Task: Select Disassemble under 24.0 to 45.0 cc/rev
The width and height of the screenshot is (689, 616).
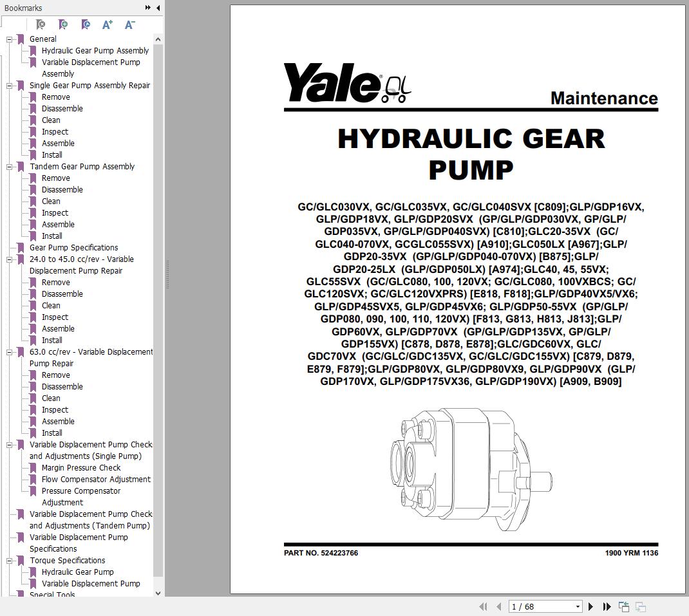Action: 62,294
